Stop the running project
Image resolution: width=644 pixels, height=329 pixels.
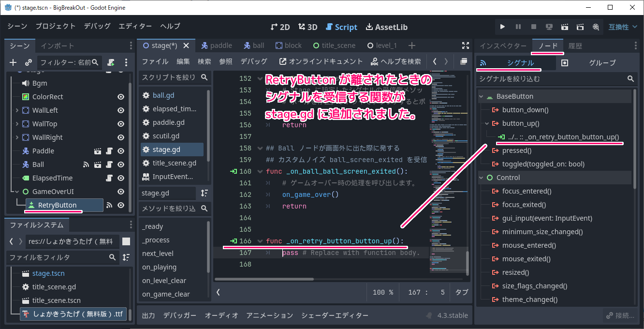tap(534, 27)
